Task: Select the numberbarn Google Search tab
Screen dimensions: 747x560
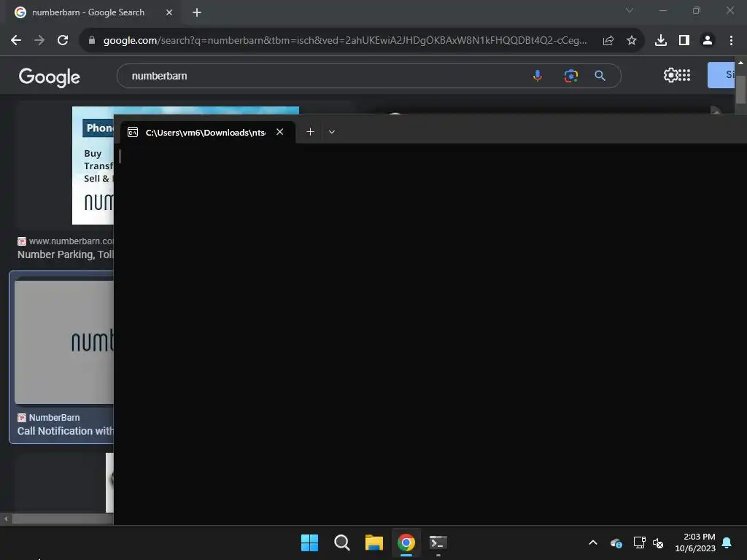Action: [88, 12]
